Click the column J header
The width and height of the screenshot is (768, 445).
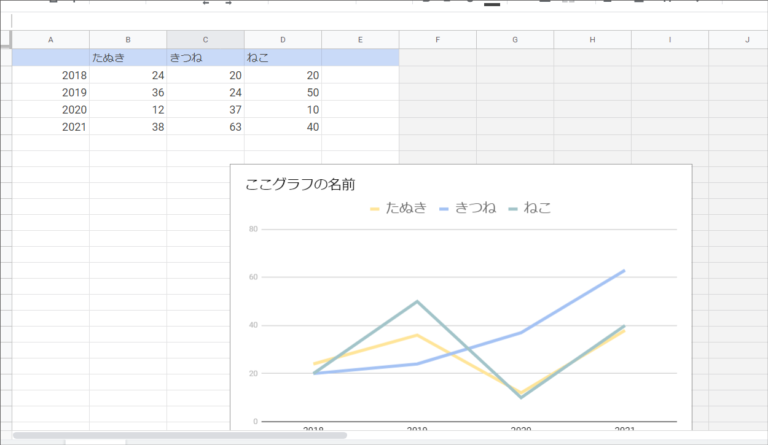pos(747,39)
